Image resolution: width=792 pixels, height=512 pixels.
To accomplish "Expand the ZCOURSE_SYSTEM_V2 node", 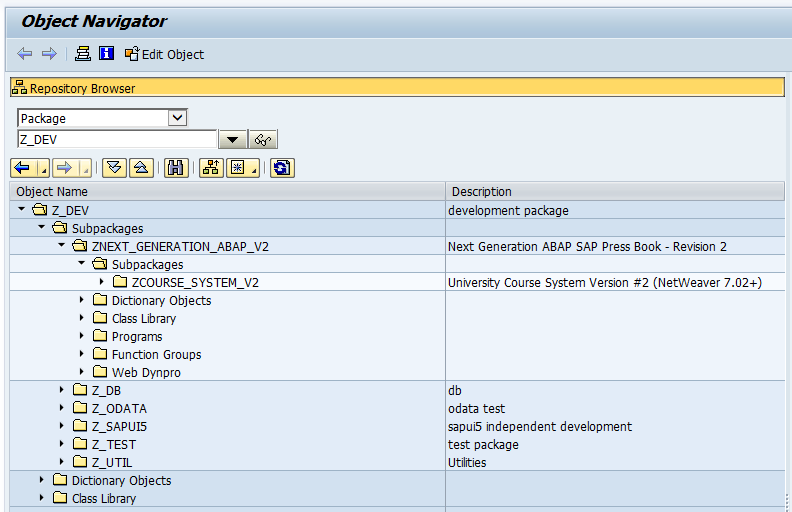I will pyautogui.click(x=102, y=282).
